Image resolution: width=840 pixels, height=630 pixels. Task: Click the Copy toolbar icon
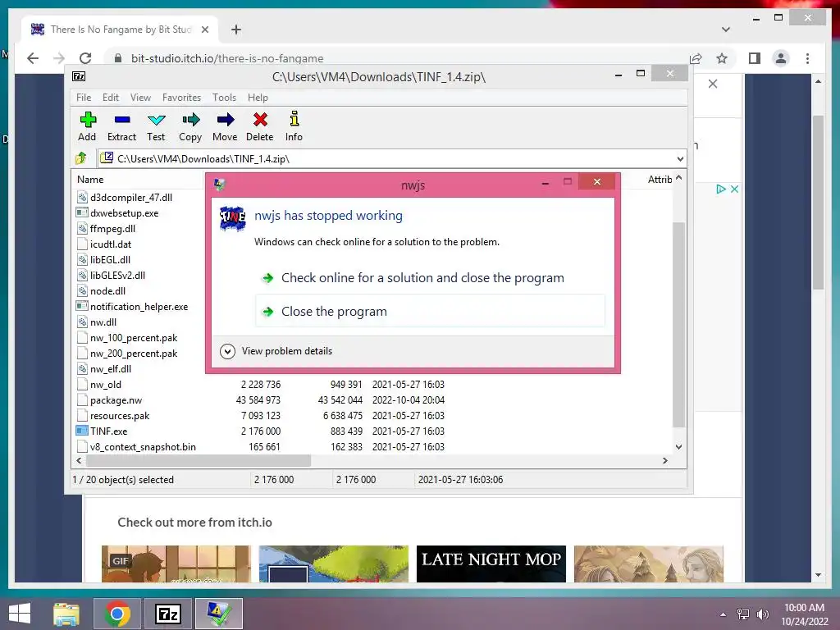[190, 120]
